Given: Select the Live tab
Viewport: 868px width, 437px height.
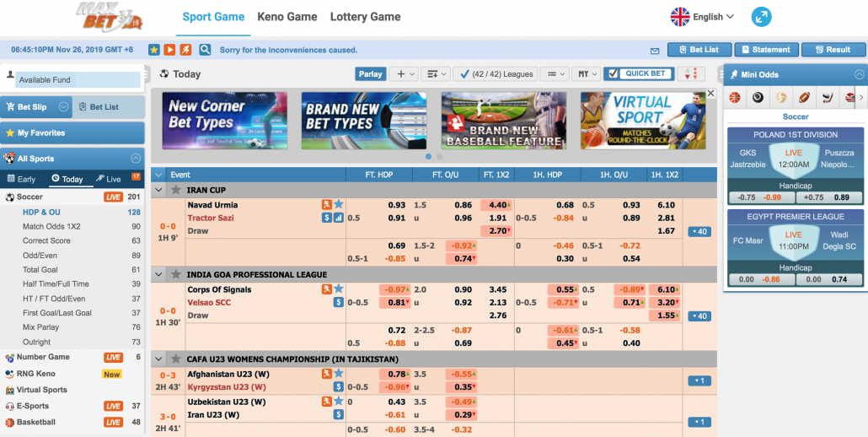Looking at the screenshot, I should (109, 179).
